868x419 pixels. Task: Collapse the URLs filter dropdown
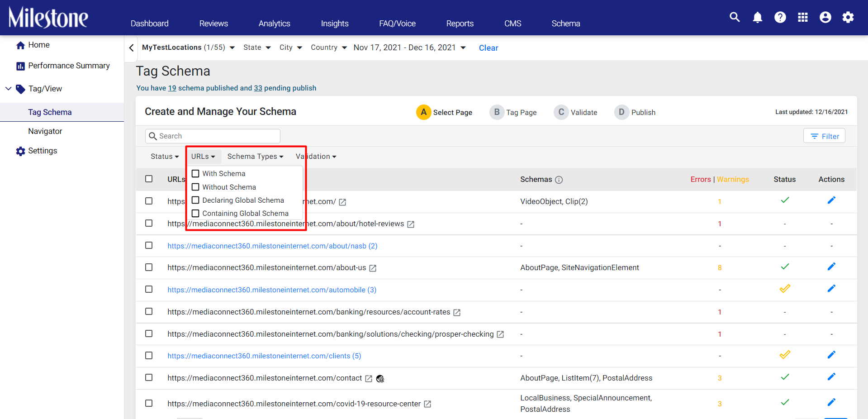tap(203, 157)
